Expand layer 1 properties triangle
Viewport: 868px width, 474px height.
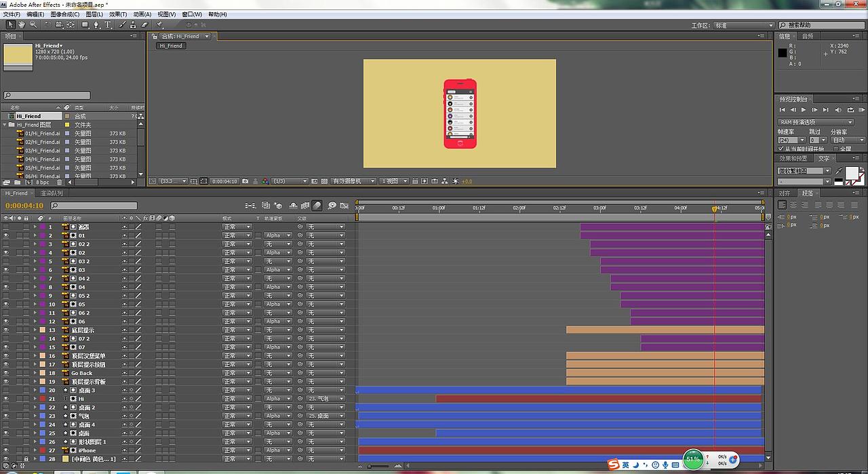point(36,227)
